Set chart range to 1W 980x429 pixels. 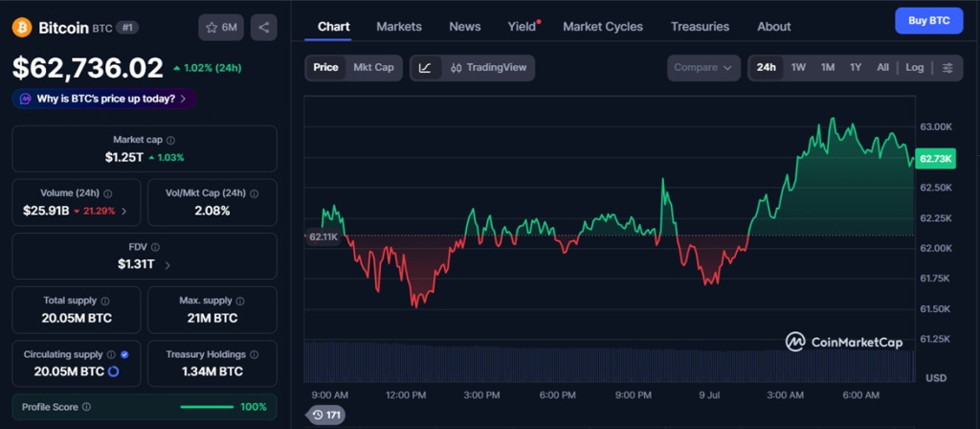pos(798,68)
